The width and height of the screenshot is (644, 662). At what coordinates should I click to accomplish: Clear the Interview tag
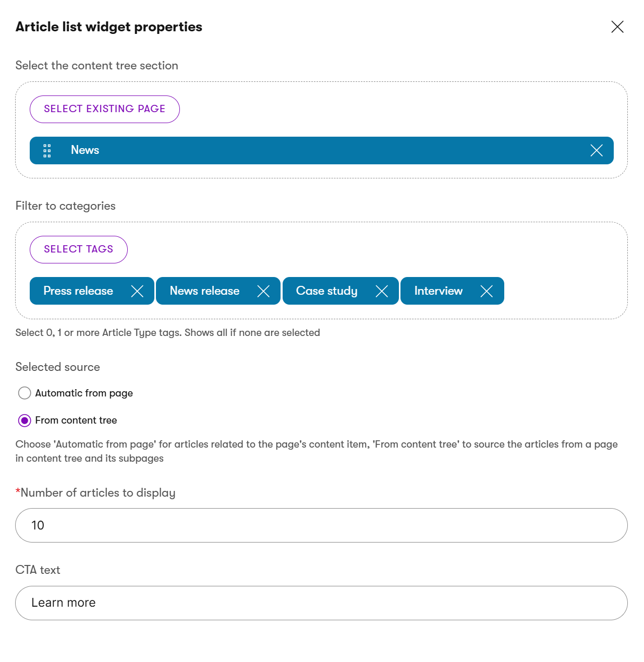(x=487, y=291)
